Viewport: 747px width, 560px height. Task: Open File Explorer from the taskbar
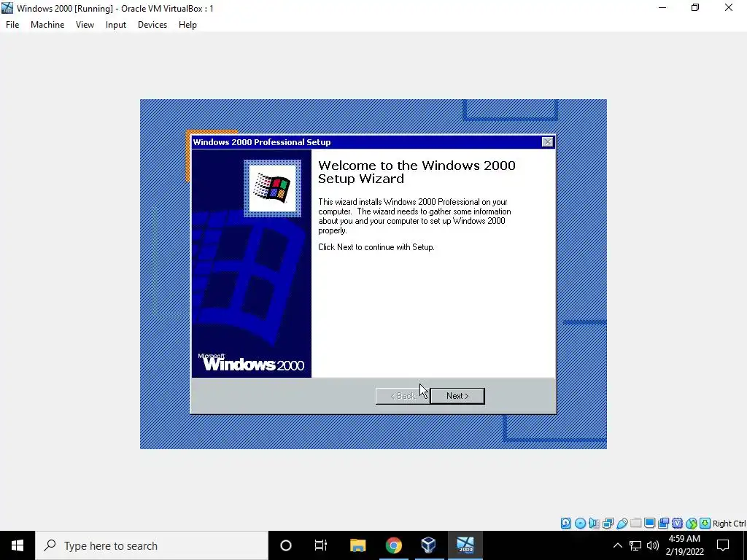[x=357, y=545]
